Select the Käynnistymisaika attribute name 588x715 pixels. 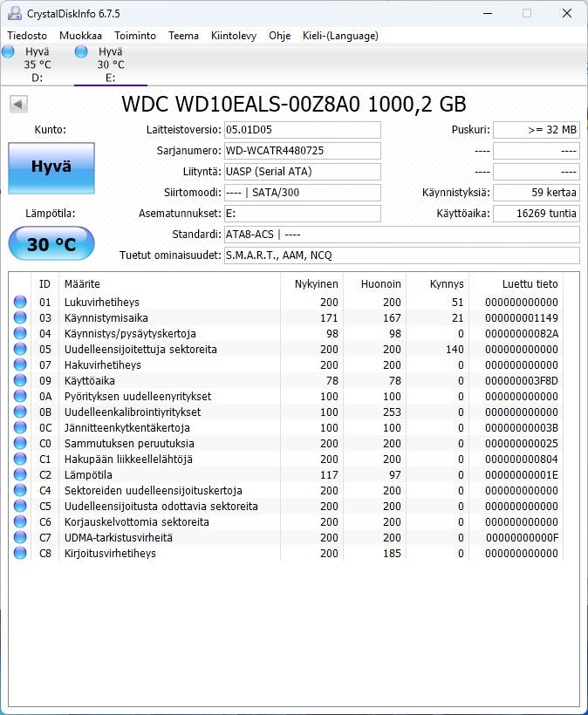coord(106,318)
